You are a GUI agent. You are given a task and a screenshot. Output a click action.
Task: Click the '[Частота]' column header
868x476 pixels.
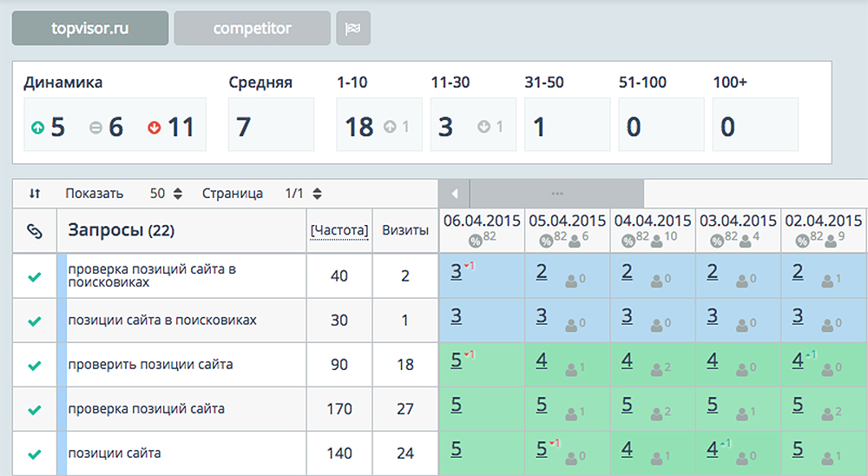339,231
